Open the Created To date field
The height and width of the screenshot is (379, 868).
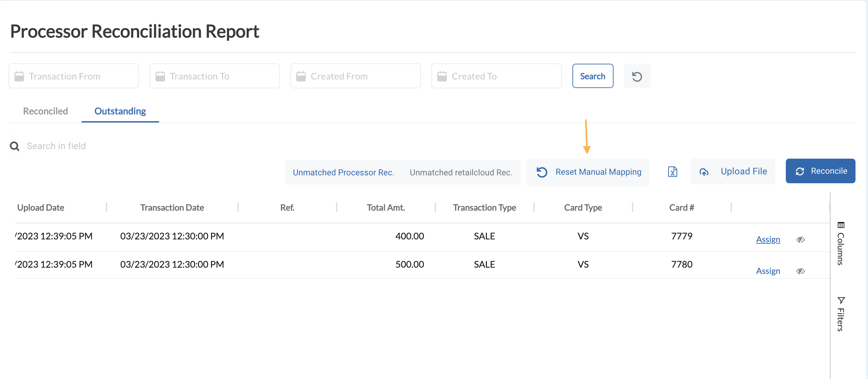point(496,76)
